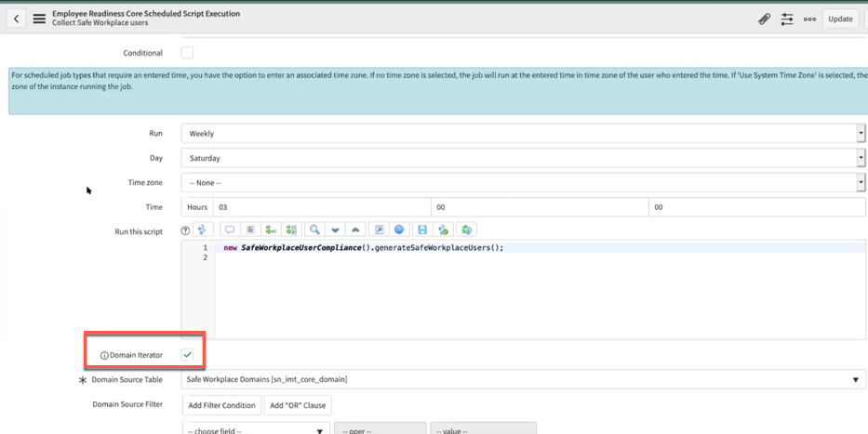Open the Time zone dropdown
The width and height of the screenshot is (868, 434).
523,182
